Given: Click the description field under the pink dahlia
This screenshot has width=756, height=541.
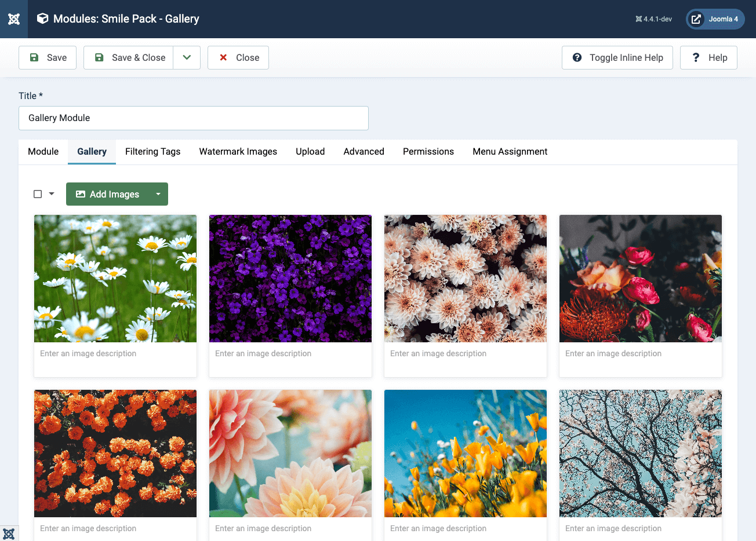Looking at the screenshot, I should 290,529.
